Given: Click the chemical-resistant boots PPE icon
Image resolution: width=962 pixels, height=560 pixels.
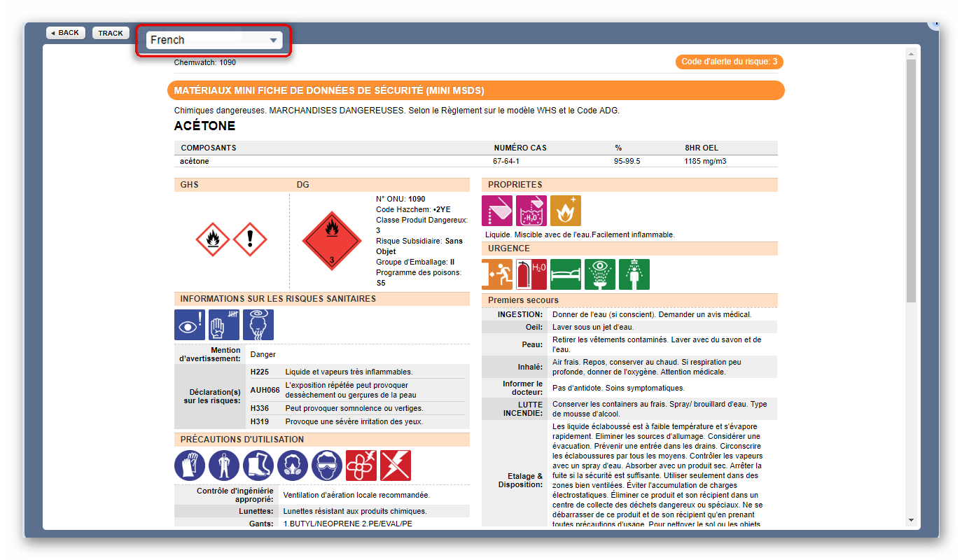Looking at the screenshot, I should [x=258, y=465].
